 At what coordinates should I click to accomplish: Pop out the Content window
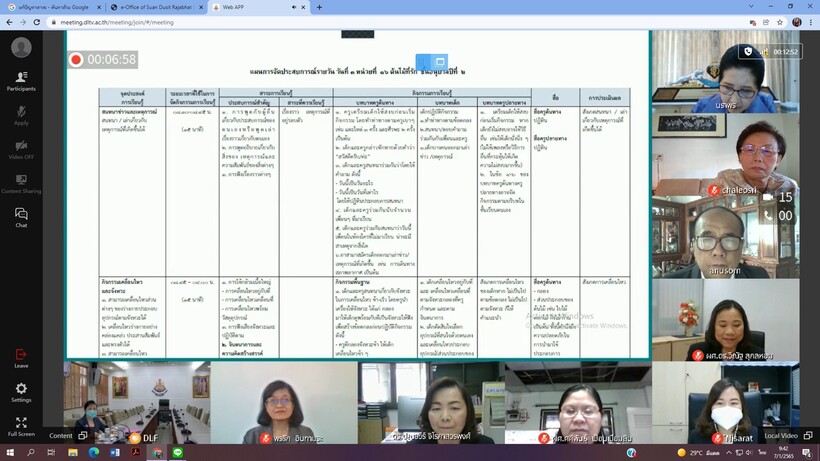coord(81,436)
